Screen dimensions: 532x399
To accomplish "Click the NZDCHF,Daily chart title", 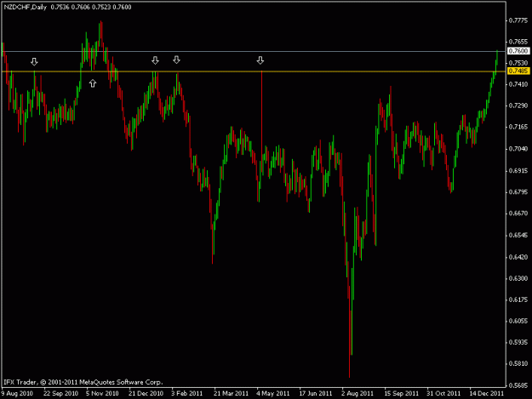I will coord(26,7).
